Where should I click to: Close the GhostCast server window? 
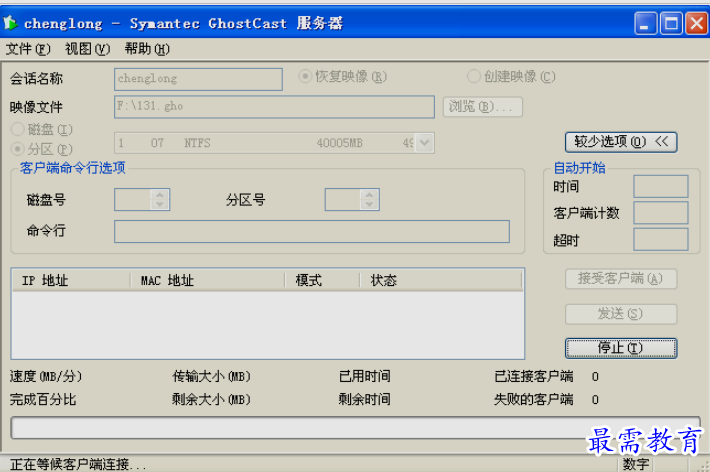click(x=696, y=24)
